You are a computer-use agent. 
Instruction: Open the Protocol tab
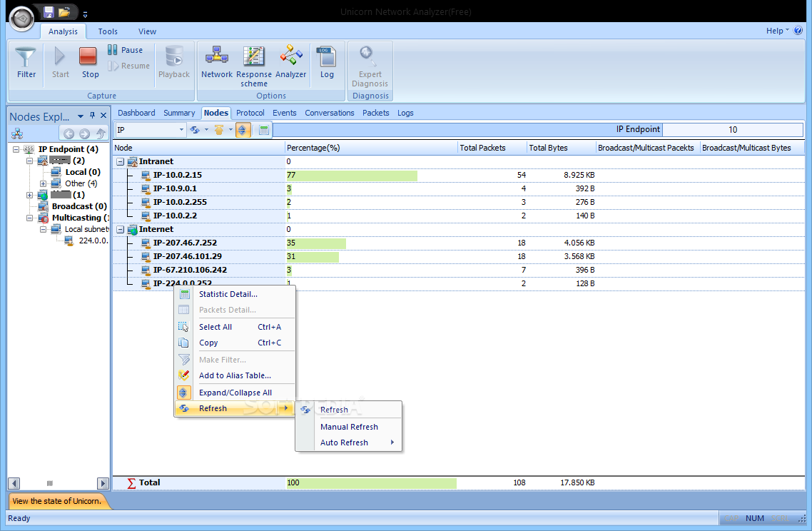click(250, 113)
